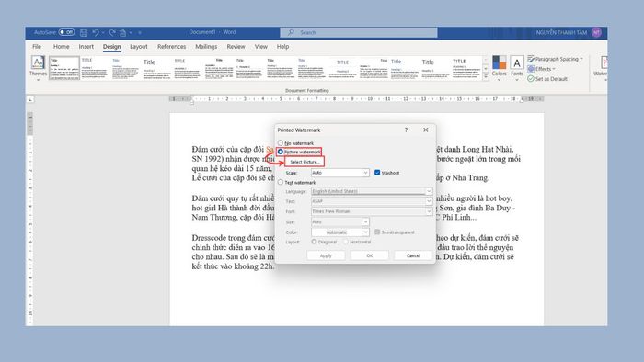
Task: Click the Redo icon in quick access
Action: point(112,32)
